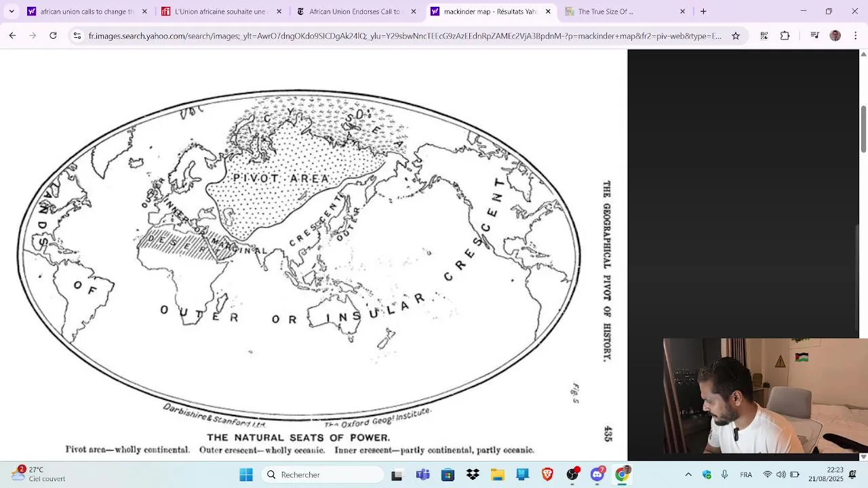Open the notifications bell icon
The image size is (868, 488).
(853, 474)
